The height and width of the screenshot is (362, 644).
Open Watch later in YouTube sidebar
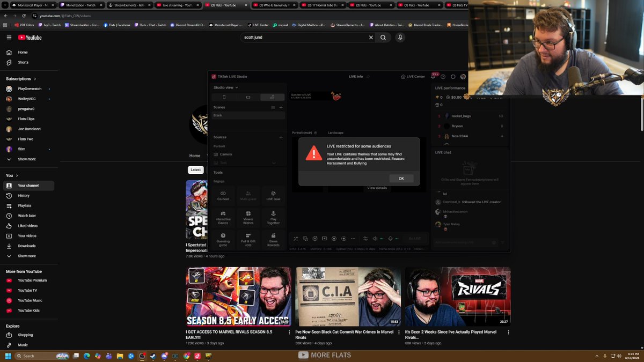point(28,216)
